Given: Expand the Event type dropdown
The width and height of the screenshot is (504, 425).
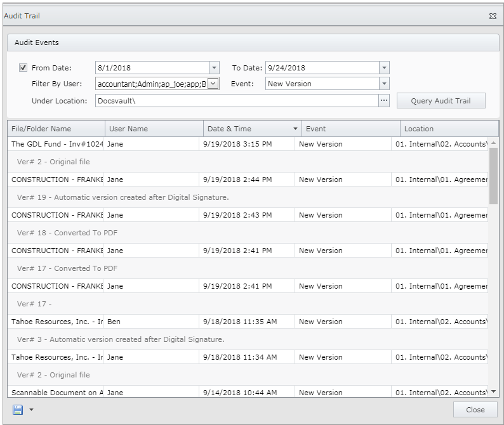Looking at the screenshot, I should click(x=383, y=84).
